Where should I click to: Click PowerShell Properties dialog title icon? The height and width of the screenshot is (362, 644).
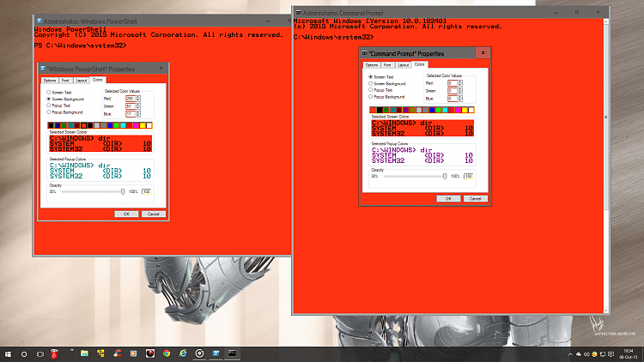[x=43, y=69]
